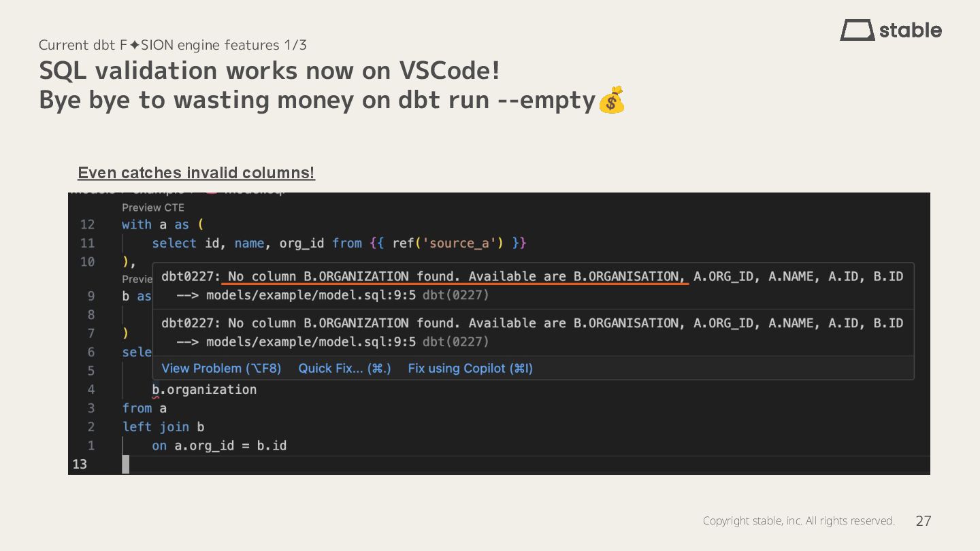
Task: Click the second dbt0227 error message
Action: [532, 323]
